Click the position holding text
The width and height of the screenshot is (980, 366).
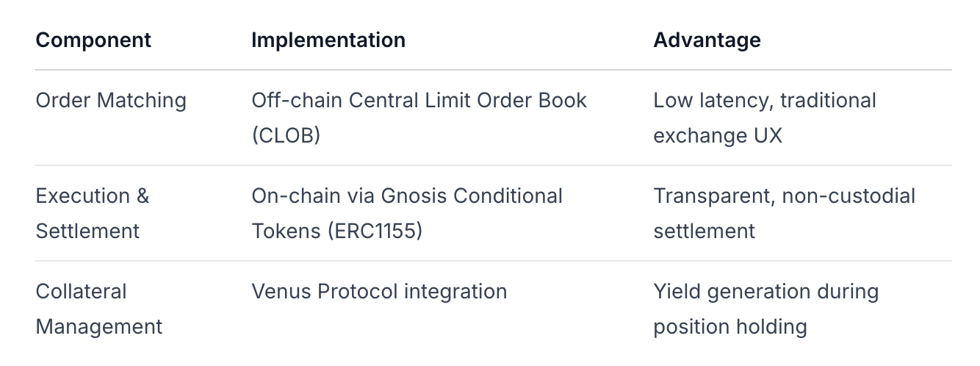click(x=730, y=326)
